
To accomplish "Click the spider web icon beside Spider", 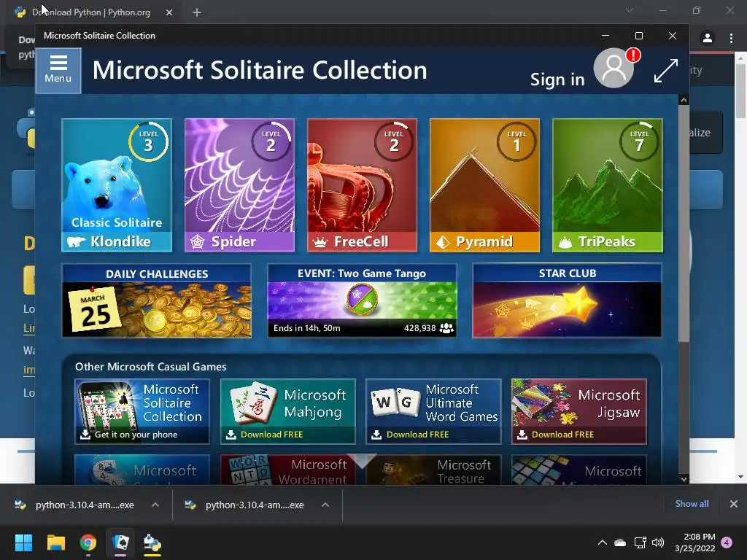I will [197, 242].
